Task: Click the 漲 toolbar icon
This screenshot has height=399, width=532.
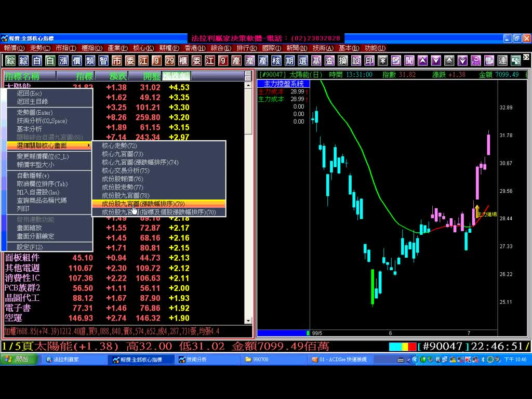Action: [x=63, y=61]
